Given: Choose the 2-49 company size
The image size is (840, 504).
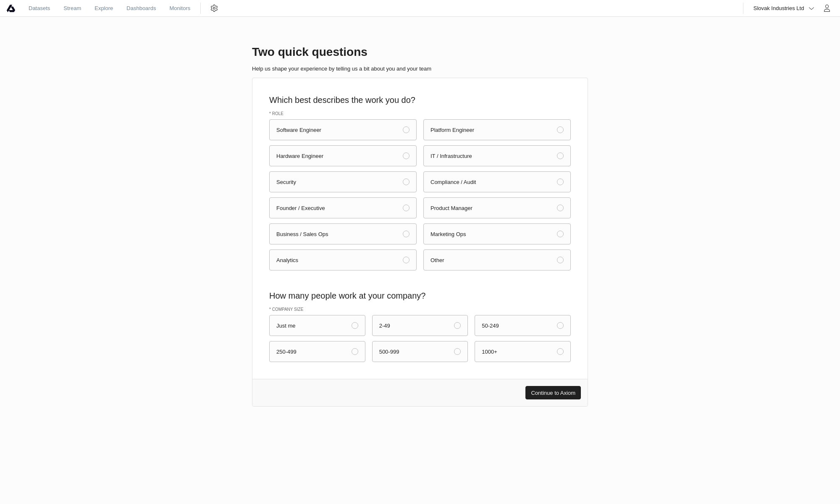Looking at the screenshot, I should click(x=420, y=325).
